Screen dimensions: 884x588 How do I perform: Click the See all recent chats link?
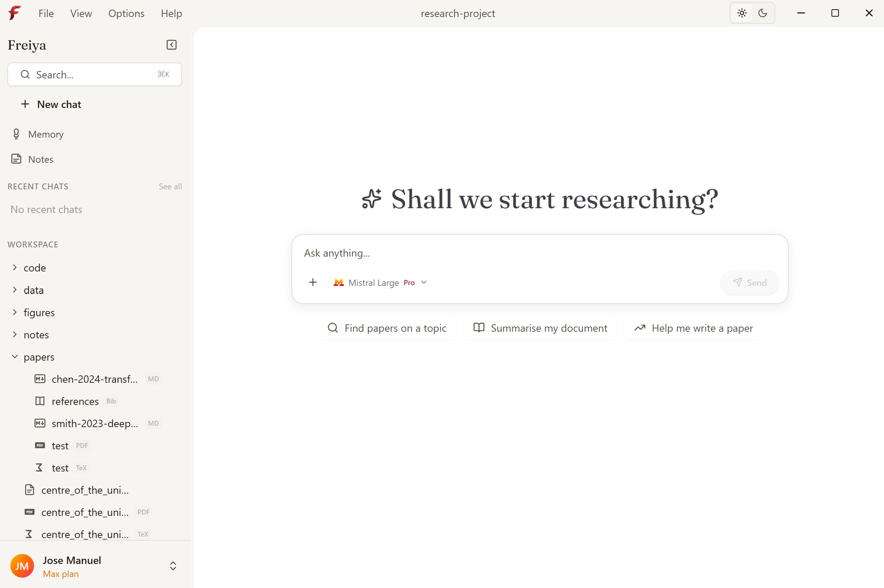click(170, 186)
